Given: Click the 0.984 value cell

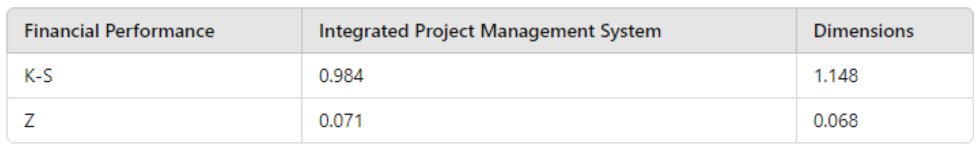Looking at the screenshot, I should [x=341, y=76].
